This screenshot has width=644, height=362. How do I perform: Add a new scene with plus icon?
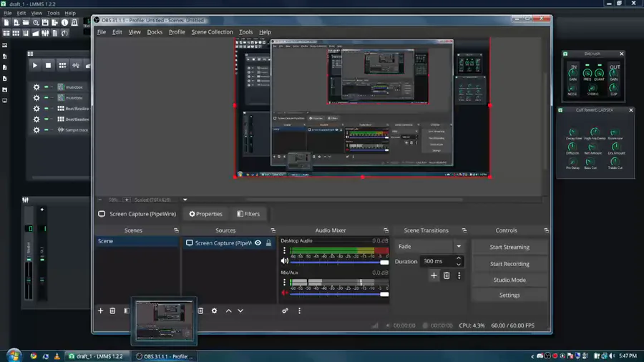click(101, 310)
